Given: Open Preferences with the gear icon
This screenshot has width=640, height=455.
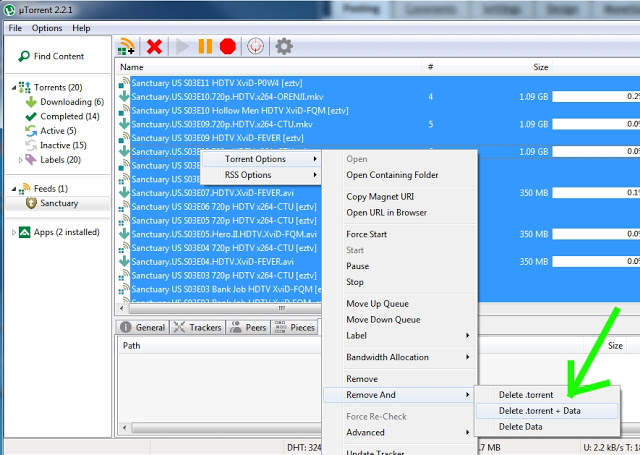Looking at the screenshot, I should (x=284, y=46).
